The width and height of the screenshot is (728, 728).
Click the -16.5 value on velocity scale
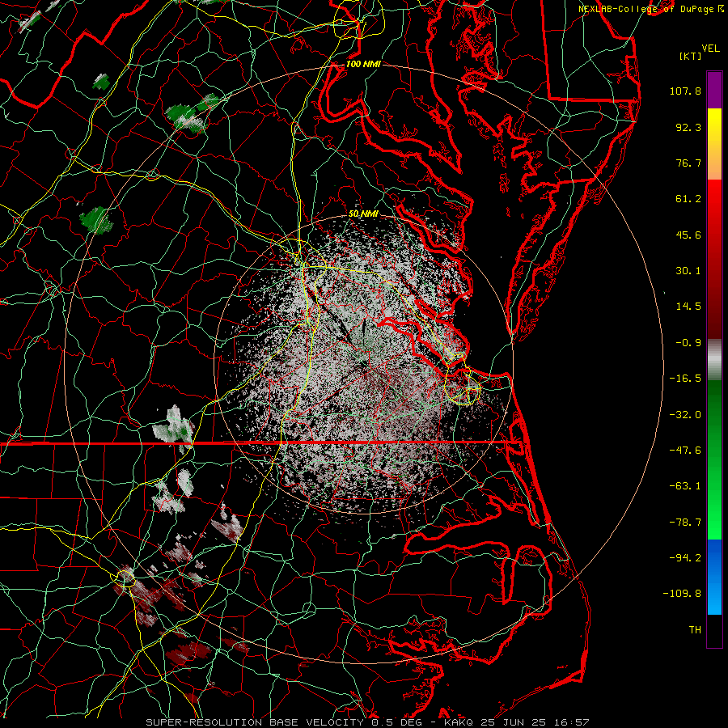(685, 379)
